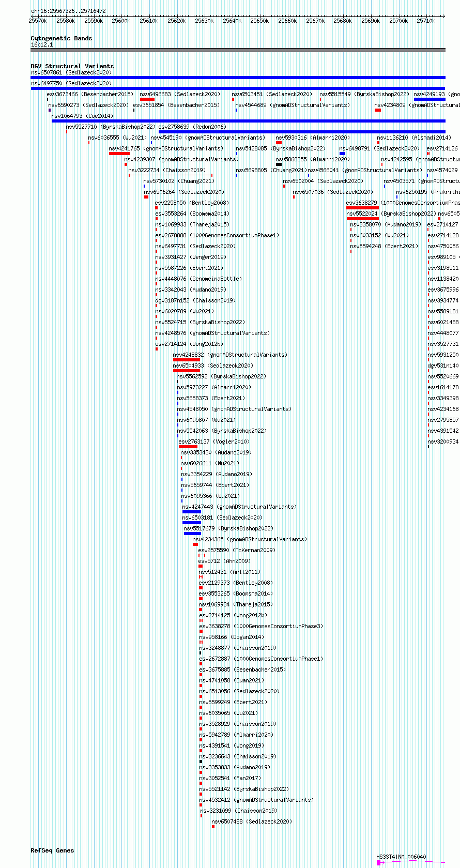Click the Cytogenetic Bands track title

click(62, 38)
